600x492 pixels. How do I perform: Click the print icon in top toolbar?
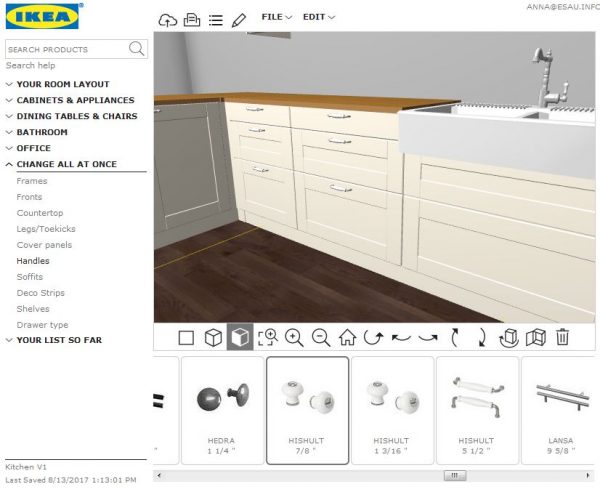191,18
